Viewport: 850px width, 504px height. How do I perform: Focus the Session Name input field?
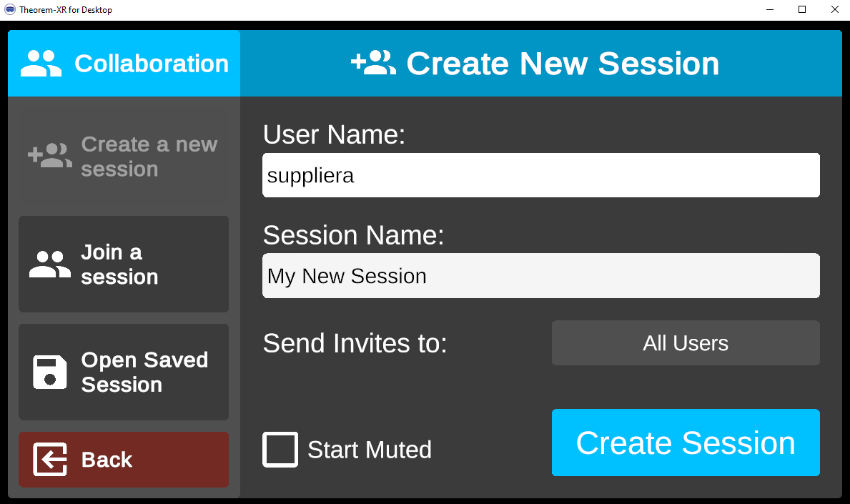(540, 276)
